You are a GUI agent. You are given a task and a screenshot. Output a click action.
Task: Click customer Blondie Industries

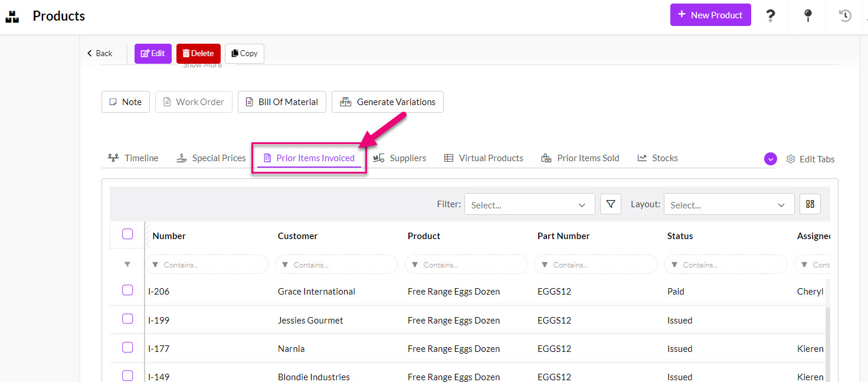pyautogui.click(x=314, y=377)
